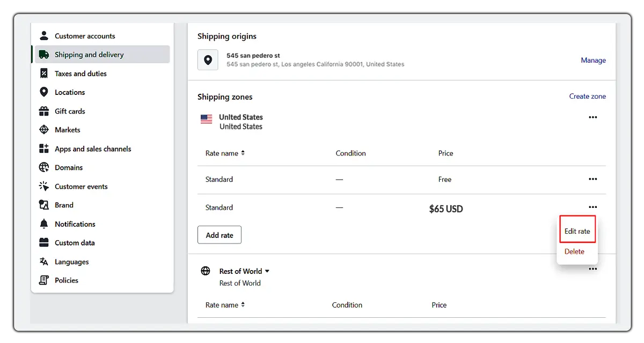Open three-dot menu for $65 USD rate
The image size is (644, 343).
pyautogui.click(x=592, y=207)
